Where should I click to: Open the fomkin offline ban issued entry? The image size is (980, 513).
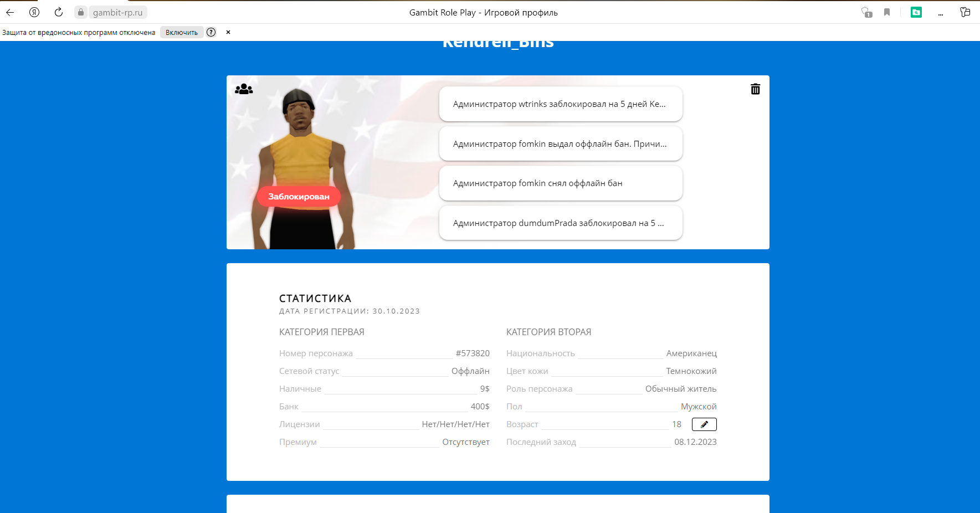tap(560, 144)
